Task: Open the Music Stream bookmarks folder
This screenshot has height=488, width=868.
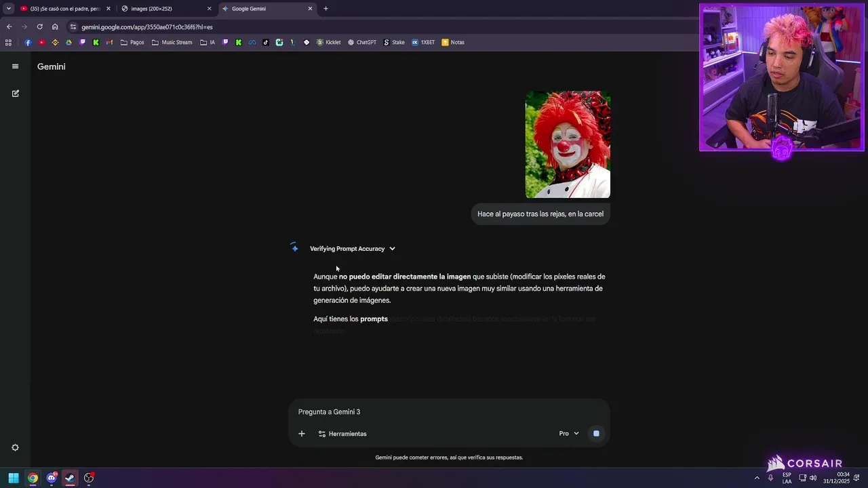Action: (x=172, y=42)
